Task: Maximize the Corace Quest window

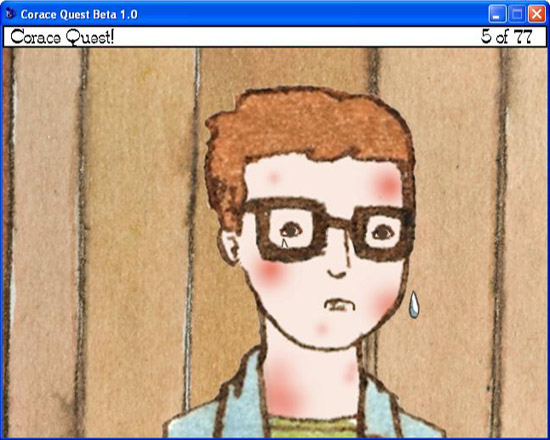Action: coord(517,14)
